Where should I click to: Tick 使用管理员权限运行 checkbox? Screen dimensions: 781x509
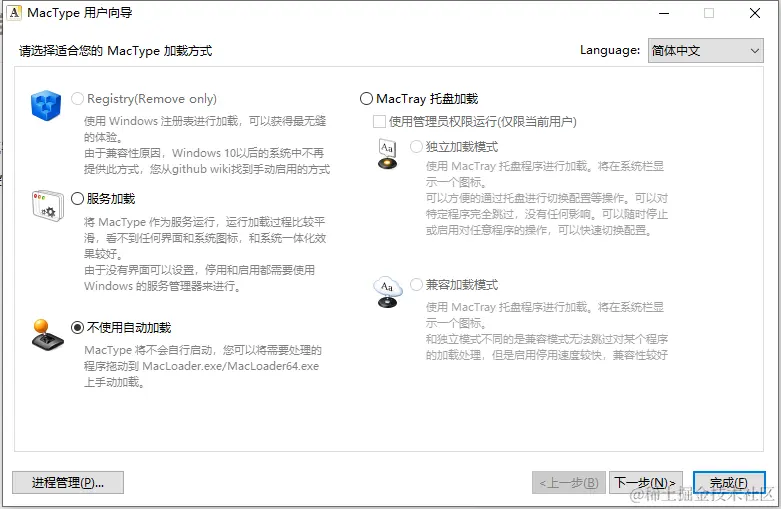[380, 122]
